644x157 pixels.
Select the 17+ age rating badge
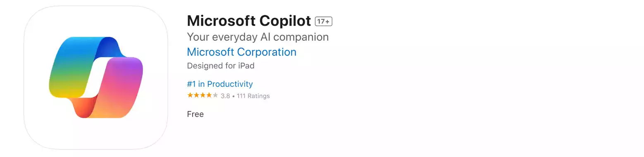[x=324, y=21]
